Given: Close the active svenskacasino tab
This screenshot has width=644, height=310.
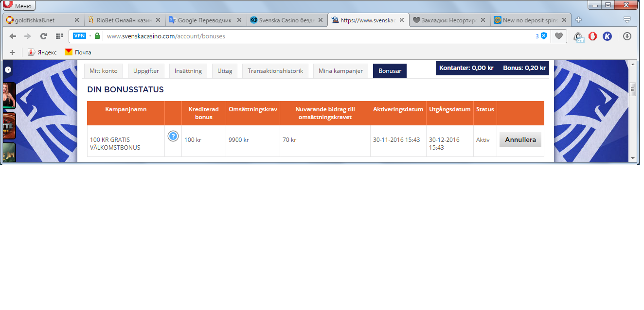Looking at the screenshot, I should click(401, 20).
